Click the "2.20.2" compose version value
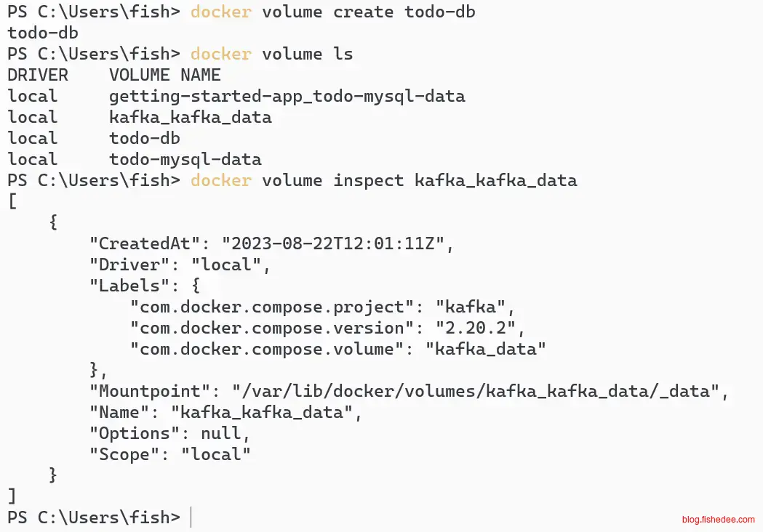This screenshot has width=763, height=532. 475,328
